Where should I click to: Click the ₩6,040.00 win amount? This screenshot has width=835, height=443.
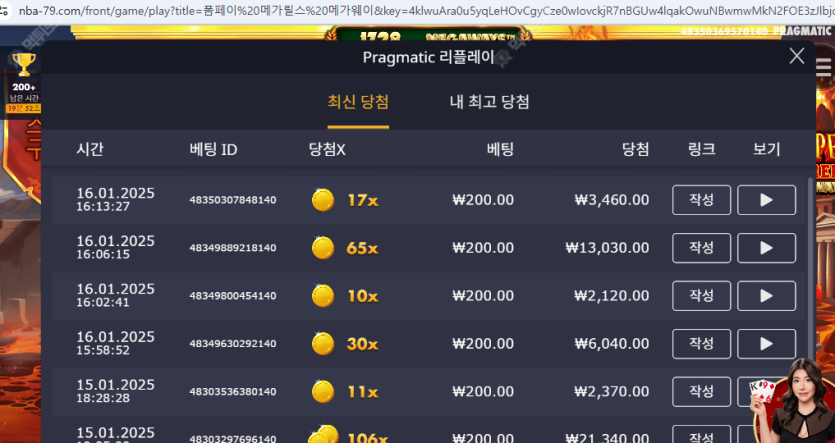pyautogui.click(x=612, y=344)
